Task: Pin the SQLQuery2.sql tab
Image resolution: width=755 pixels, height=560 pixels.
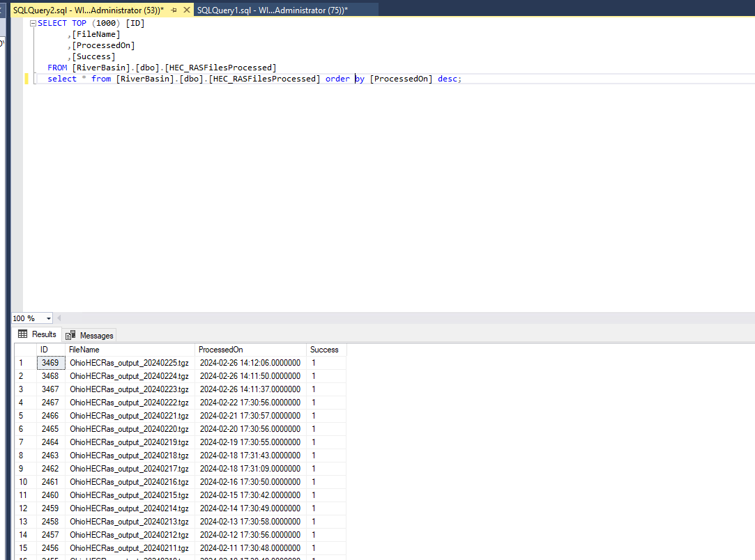Action: pyautogui.click(x=174, y=10)
